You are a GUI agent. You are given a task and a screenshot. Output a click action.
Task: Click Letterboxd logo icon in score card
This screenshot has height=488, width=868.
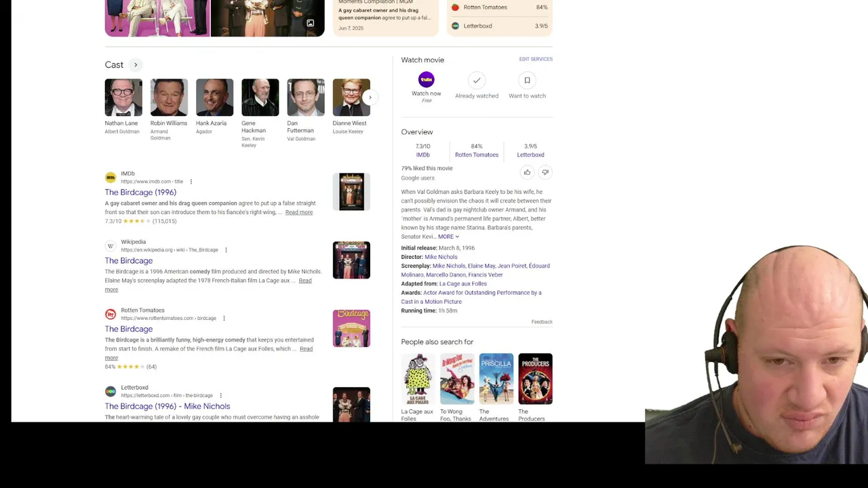pos(455,26)
